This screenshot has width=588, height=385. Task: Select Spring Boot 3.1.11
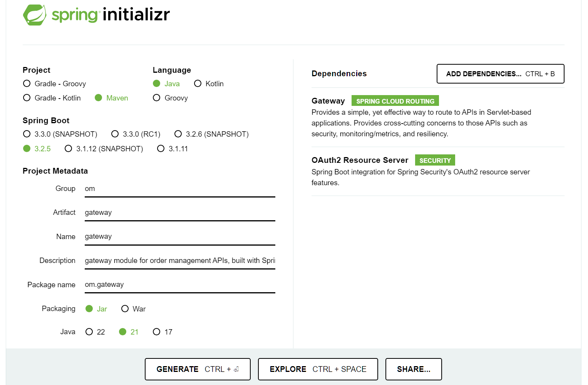click(173, 149)
